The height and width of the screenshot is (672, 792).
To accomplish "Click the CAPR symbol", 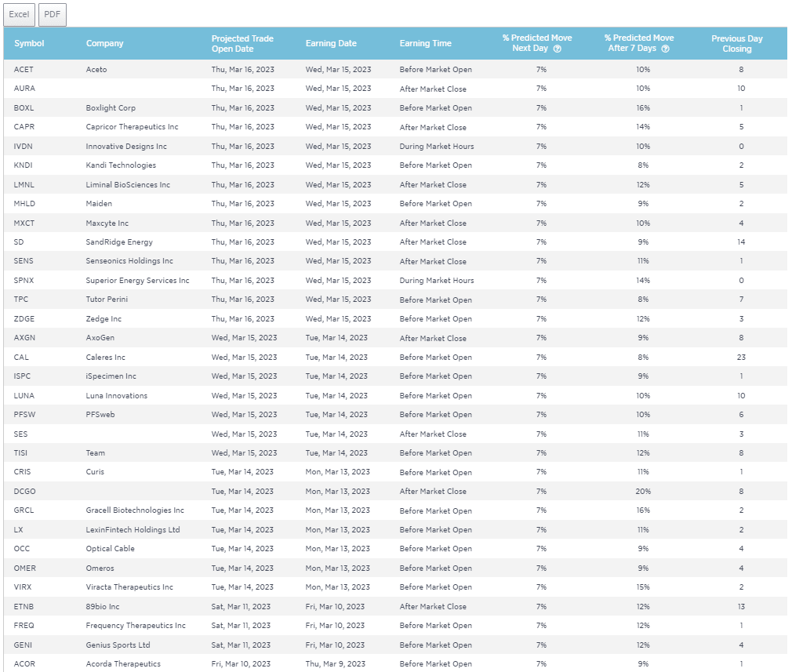I will [x=24, y=127].
